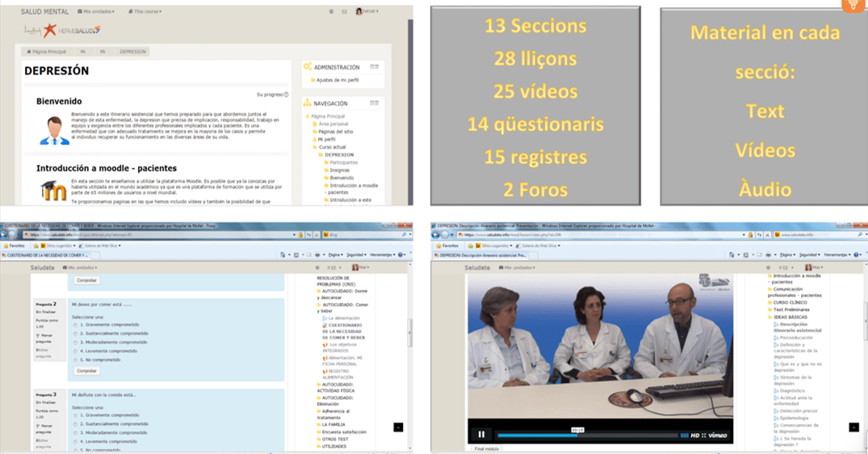Select 'Gravemente comprometido' for Pregunta 3
The height and width of the screenshot is (454, 868).
tap(75, 415)
